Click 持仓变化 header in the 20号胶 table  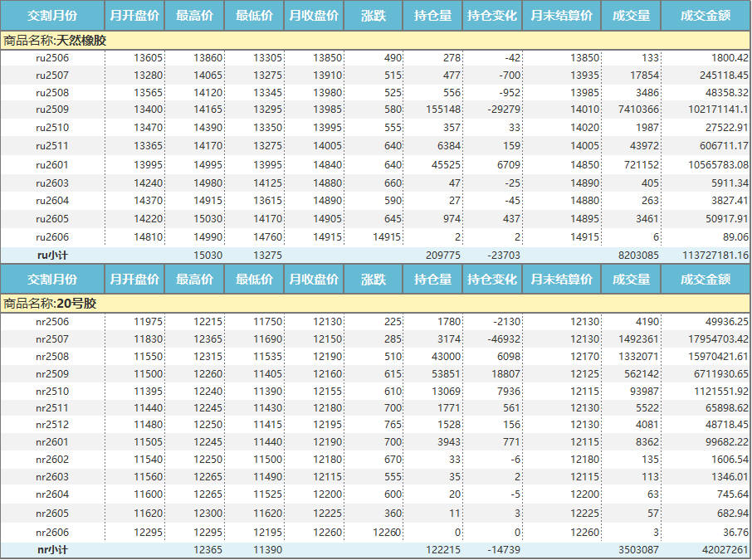coord(491,279)
